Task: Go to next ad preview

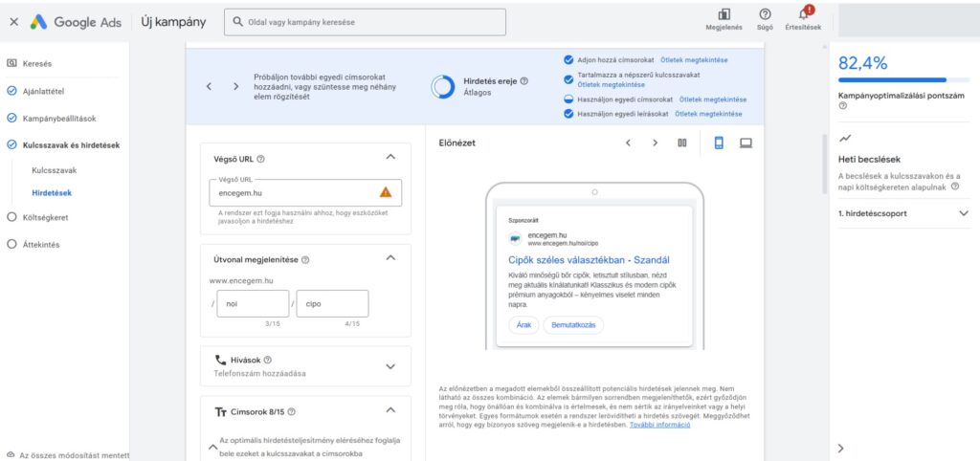Action: [x=655, y=143]
